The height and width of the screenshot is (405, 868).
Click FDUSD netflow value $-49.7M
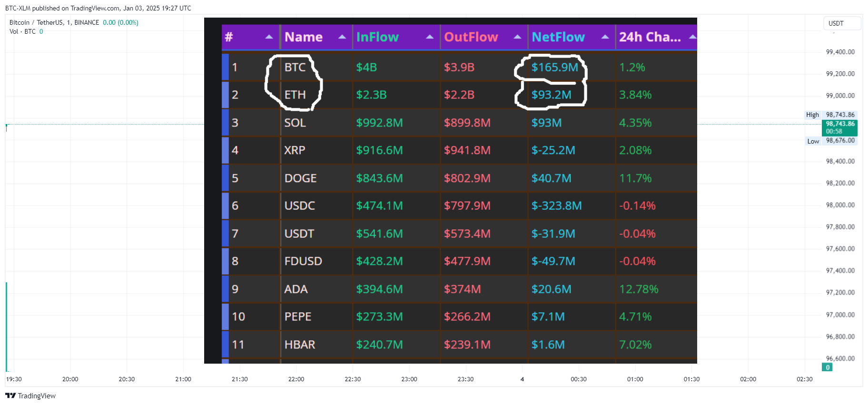click(553, 261)
